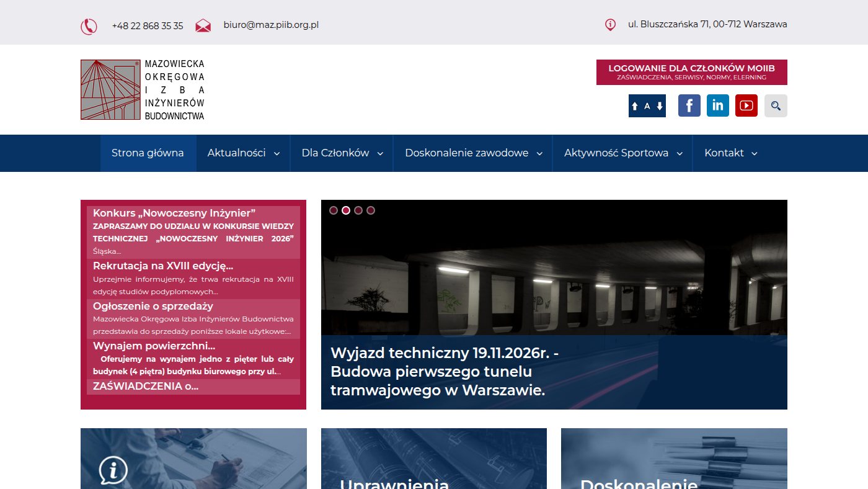Go to Strona główna
Image resolution: width=868 pixels, height=489 pixels.
148,153
